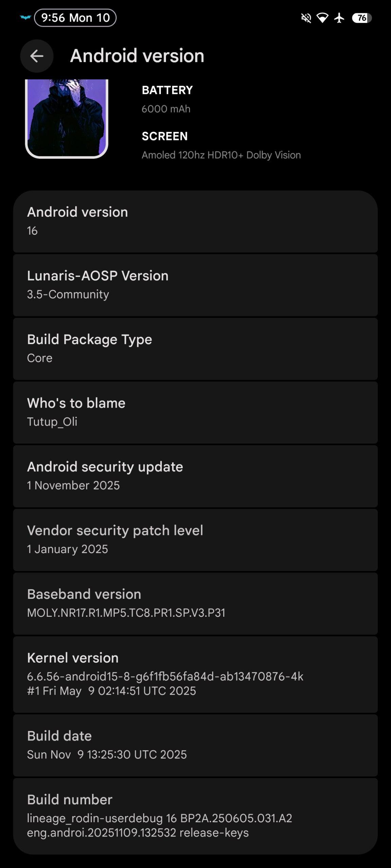Tap the battery level indicator
This screenshot has width=391, height=868.
(x=362, y=18)
